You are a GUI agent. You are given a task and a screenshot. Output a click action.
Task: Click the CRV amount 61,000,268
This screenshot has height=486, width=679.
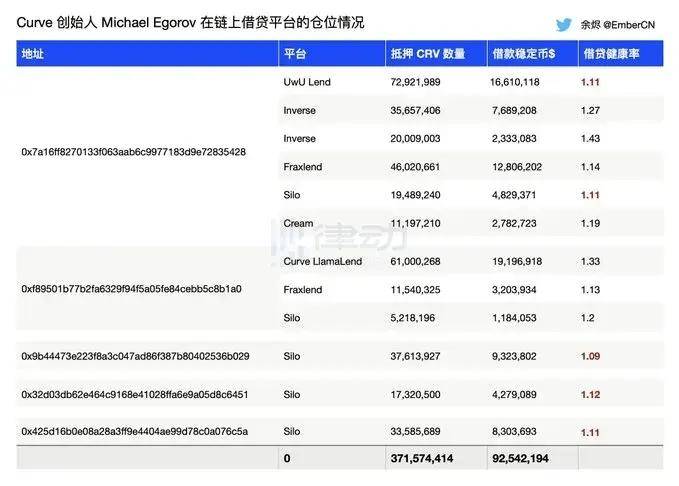[415, 262]
